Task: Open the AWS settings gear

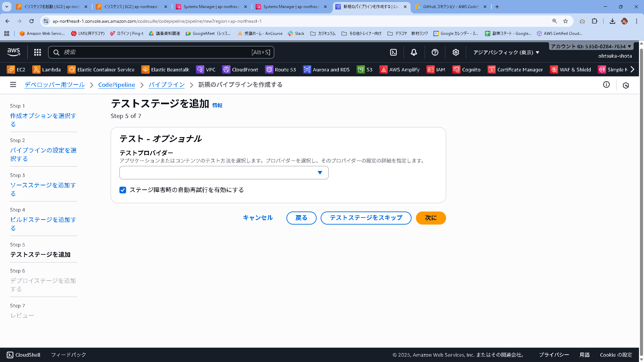Action: click(455, 52)
